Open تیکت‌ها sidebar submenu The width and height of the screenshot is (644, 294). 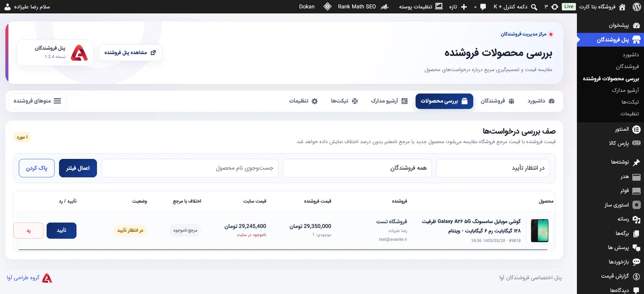[630, 102]
